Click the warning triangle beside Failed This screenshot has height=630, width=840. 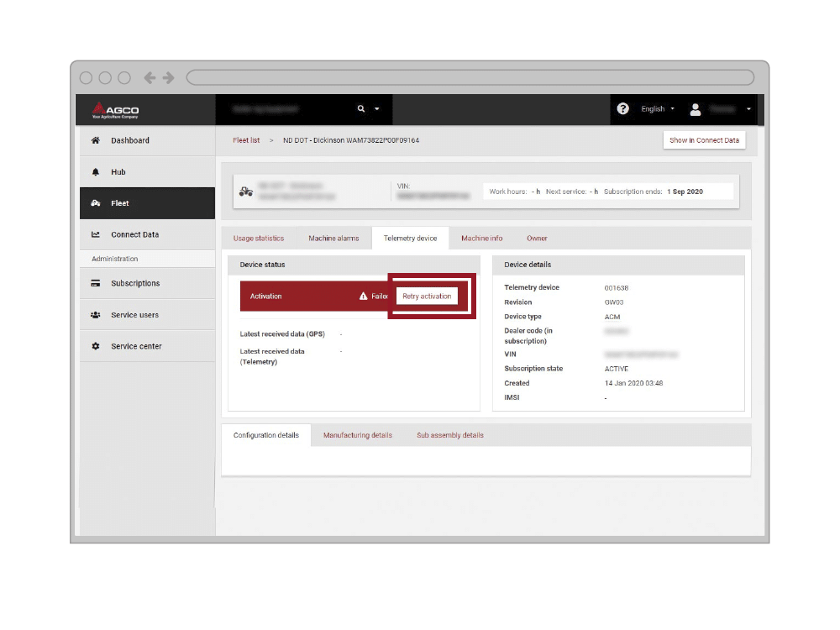[363, 297]
